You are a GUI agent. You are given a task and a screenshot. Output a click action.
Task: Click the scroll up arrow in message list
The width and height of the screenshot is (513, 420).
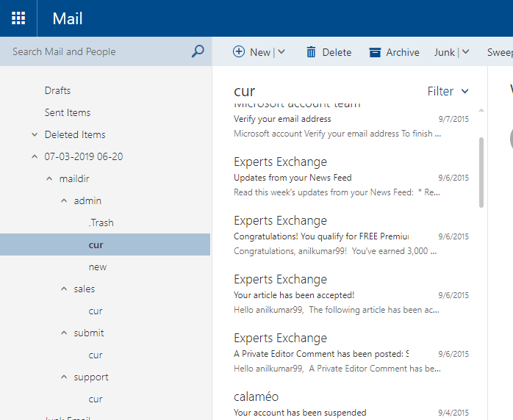(481, 110)
